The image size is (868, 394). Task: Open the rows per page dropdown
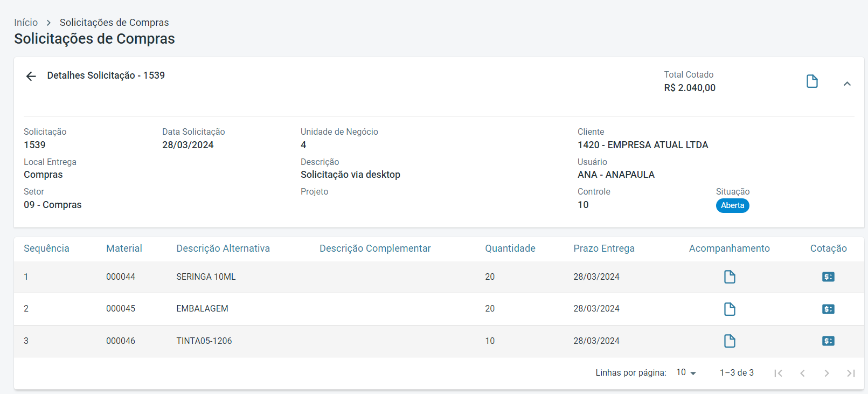click(686, 372)
